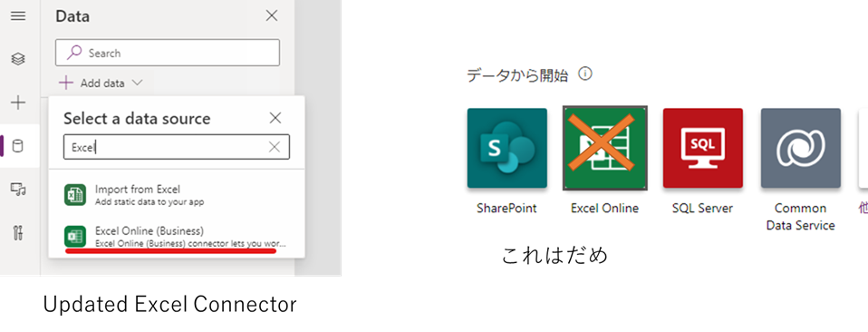Click the info icon next to データから開始
The width and height of the screenshot is (868, 332).
[x=585, y=73]
